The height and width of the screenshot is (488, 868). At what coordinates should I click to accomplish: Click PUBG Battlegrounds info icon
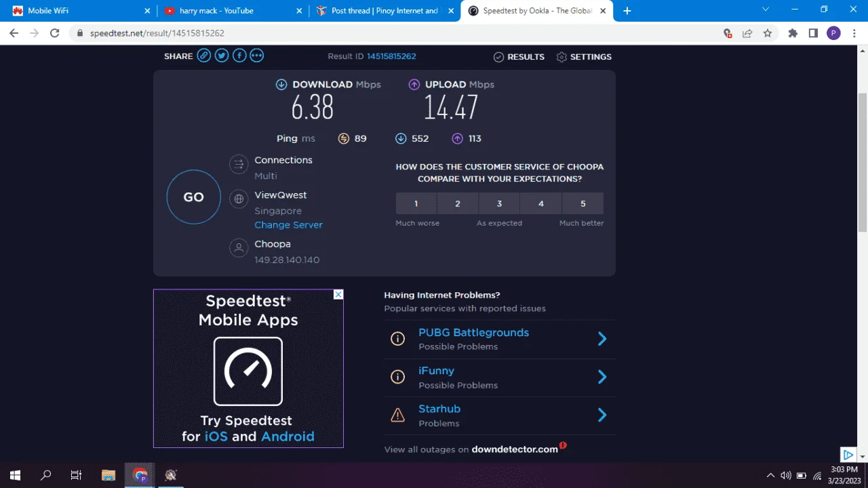(398, 339)
